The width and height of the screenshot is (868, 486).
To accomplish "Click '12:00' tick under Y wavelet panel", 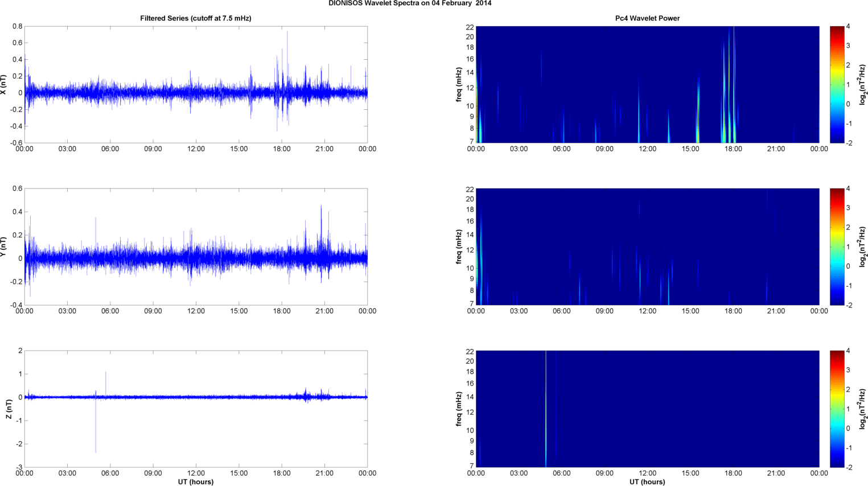I will 647,311.
